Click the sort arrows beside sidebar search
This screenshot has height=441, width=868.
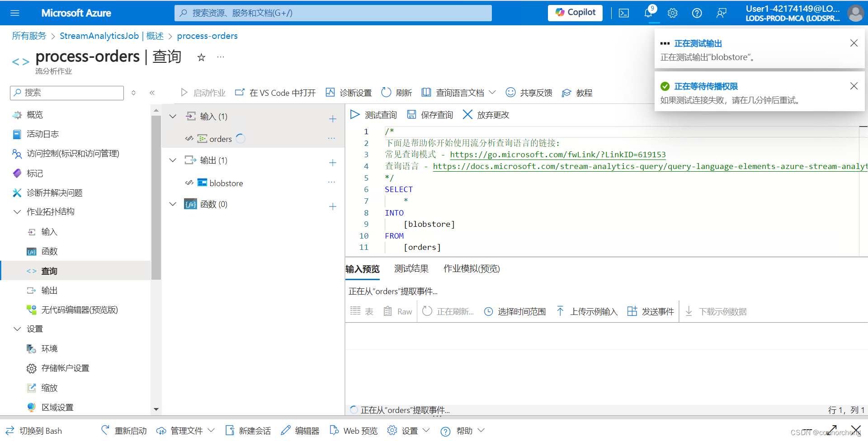133,93
